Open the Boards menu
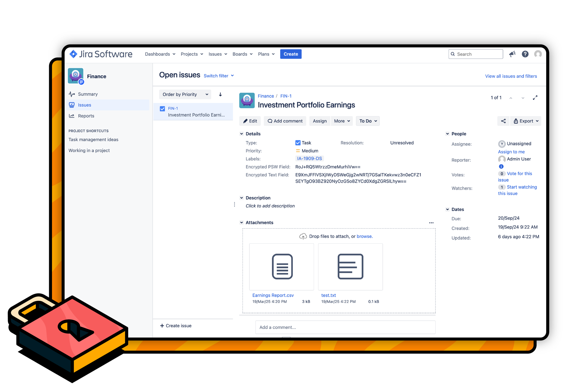The width and height of the screenshot is (588, 392). pos(242,54)
